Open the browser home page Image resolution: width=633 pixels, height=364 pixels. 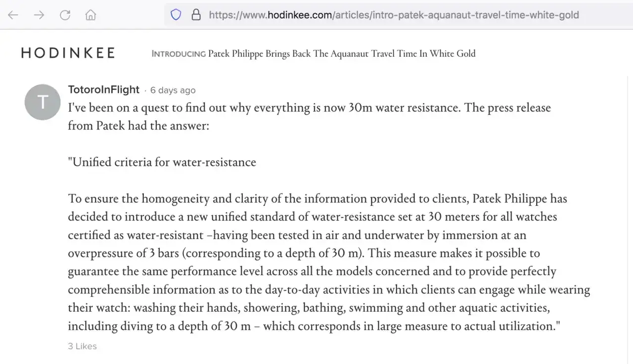[x=90, y=15]
